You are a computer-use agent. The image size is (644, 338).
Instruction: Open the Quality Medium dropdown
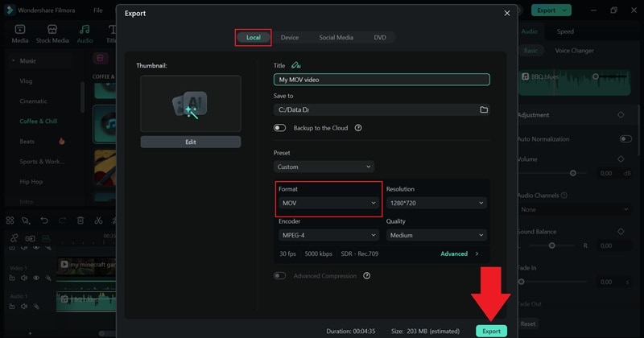pos(436,235)
